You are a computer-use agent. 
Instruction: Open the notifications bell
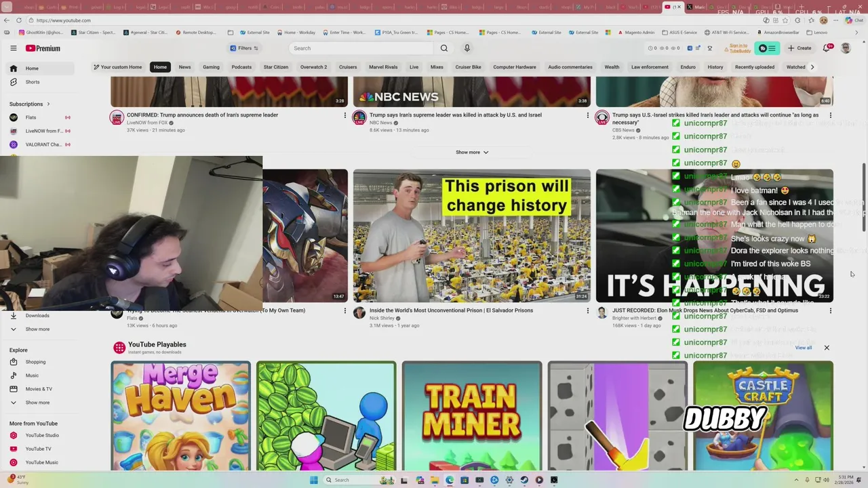point(827,48)
